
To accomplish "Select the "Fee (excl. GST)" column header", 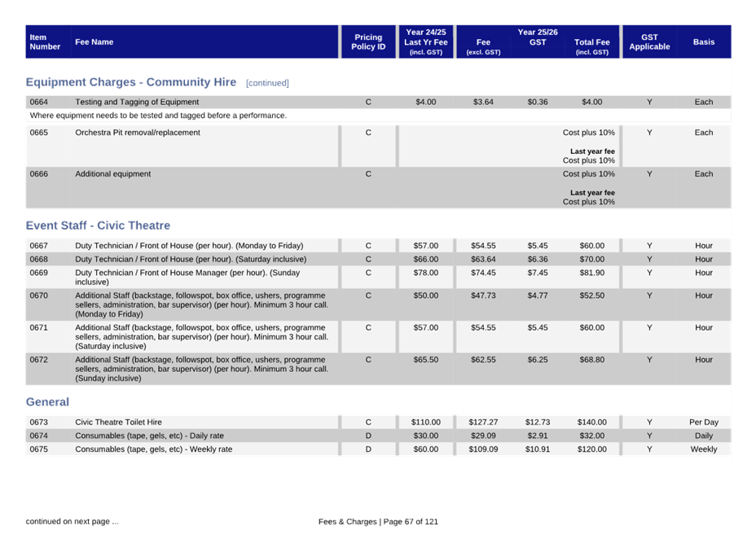I will [x=483, y=46].
